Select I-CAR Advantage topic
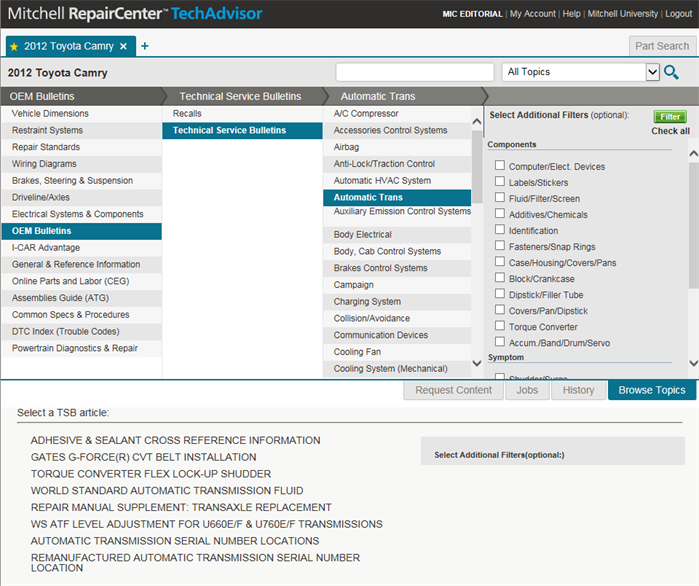The height and width of the screenshot is (586, 699). click(81, 248)
